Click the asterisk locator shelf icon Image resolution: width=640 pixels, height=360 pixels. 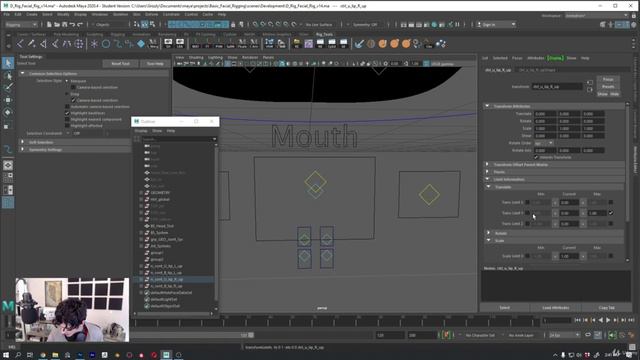point(94,44)
